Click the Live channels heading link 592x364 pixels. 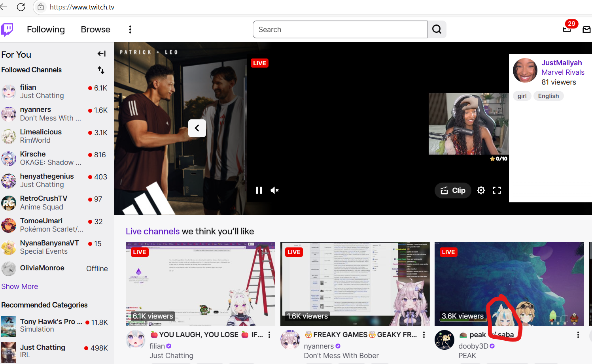pyautogui.click(x=153, y=231)
